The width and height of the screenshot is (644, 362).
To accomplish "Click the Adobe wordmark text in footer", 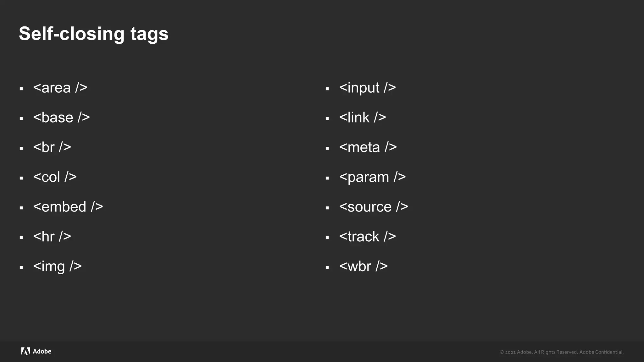I will 42,351.
